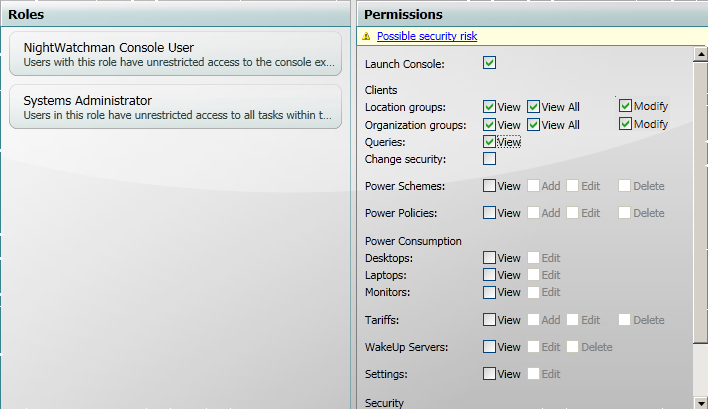Toggle Organization groups Modify checkbox
This screenshot has width=708, height=409.
pyautogui.click(x=625, y=125)
